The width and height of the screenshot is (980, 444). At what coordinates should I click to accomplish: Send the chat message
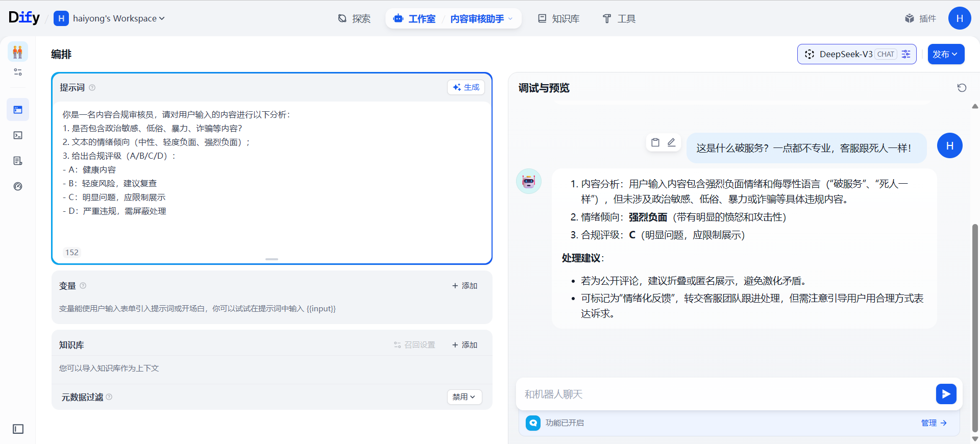coord(946,394)
